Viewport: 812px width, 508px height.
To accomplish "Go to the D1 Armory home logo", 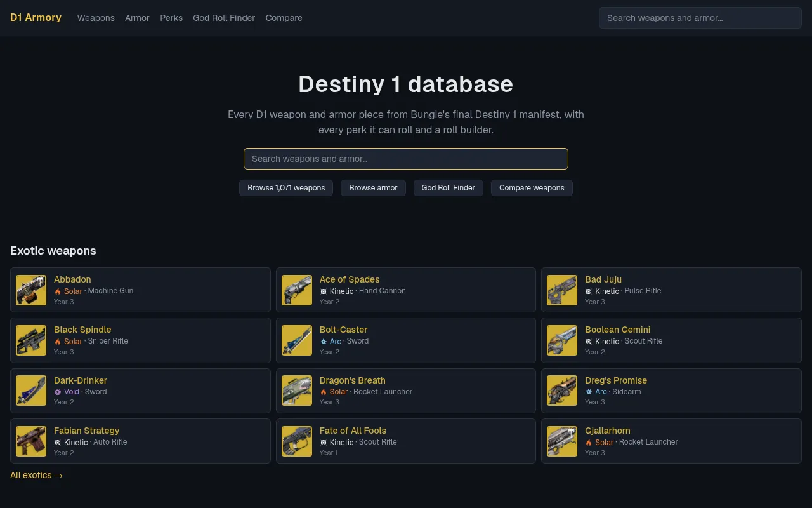I will pos(36,17).
